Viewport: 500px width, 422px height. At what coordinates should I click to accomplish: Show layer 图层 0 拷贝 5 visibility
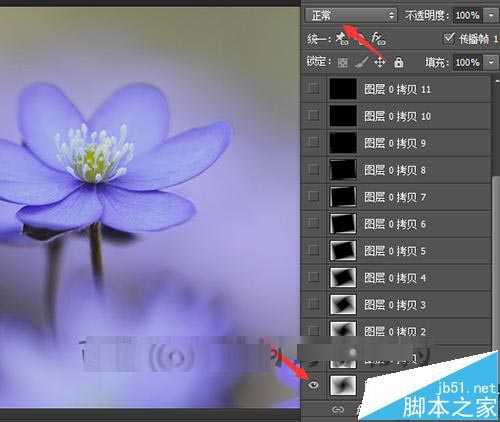(313, 250)
